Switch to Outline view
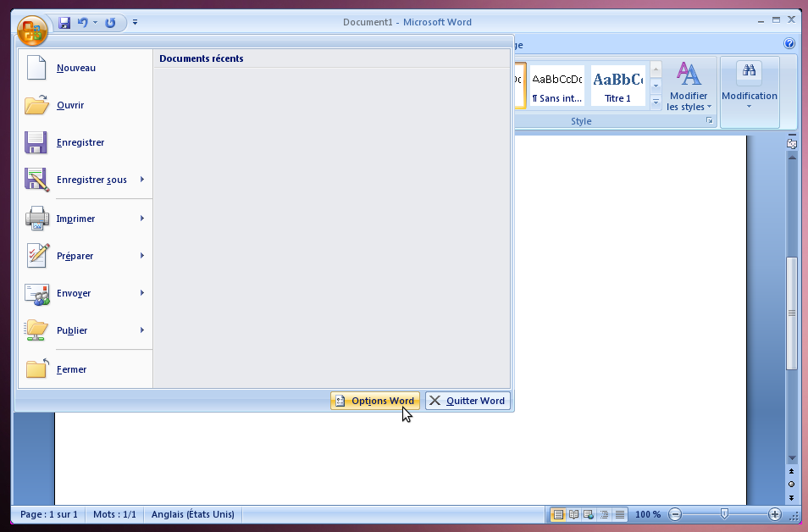Screen dimensions: 808x532 coord(605,514)
